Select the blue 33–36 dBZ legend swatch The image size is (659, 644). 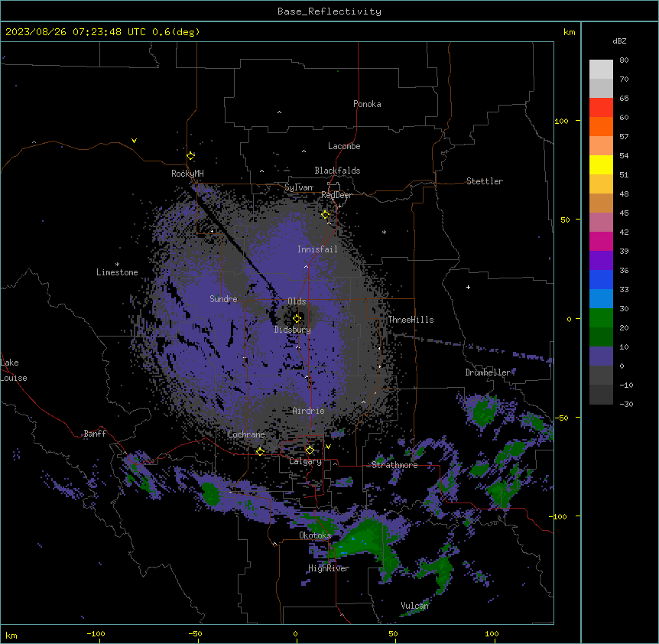pos(601,279)
